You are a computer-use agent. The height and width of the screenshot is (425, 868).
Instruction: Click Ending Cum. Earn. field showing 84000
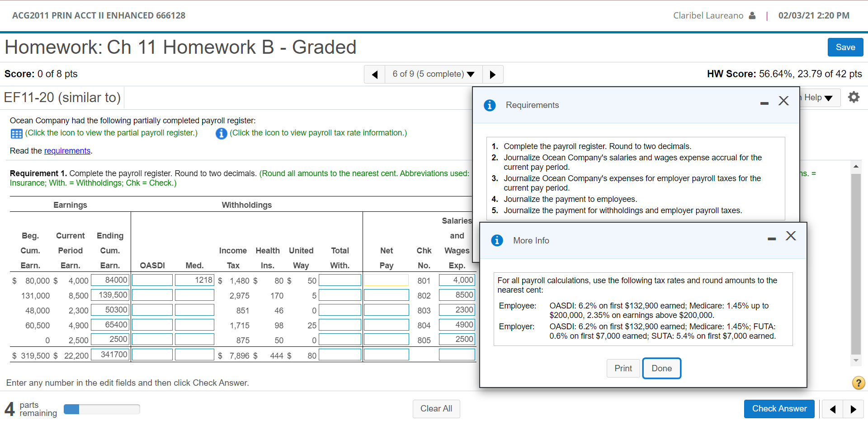click(x=110, y=280)
